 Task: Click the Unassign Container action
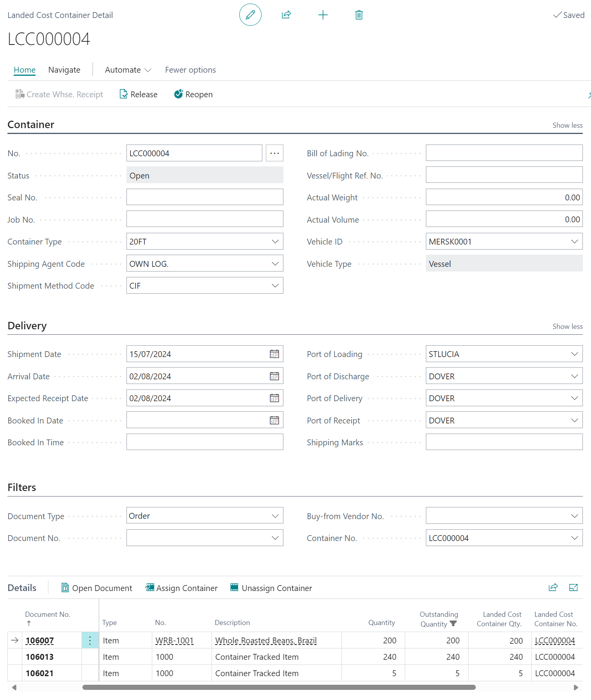point(271,588)
